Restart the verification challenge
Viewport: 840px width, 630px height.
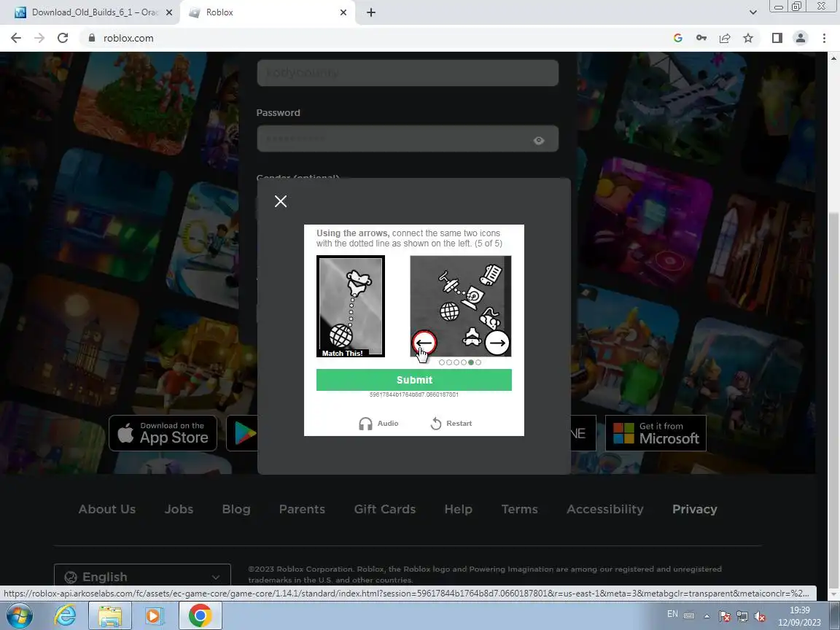click(x=451, y=423)
